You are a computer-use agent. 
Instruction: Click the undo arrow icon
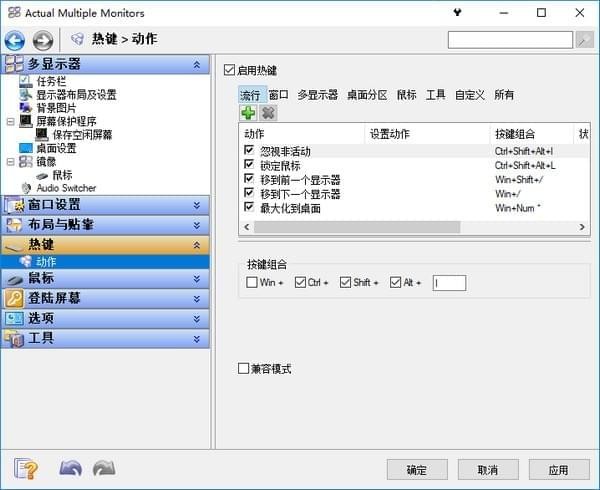point(71,469)
